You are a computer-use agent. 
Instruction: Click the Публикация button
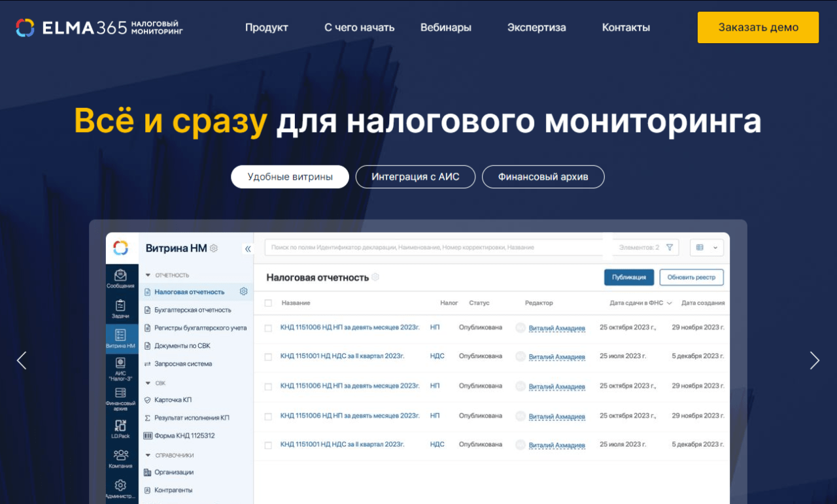pos(629,277)
